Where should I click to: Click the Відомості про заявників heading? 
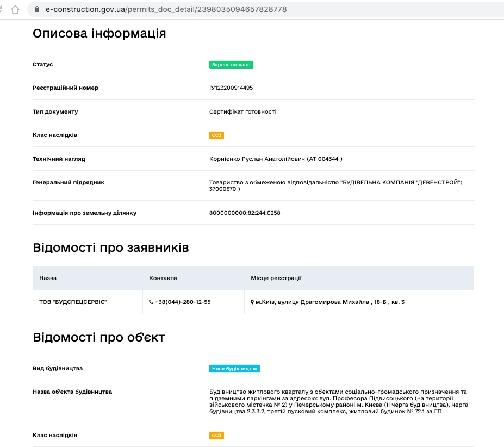111,247
